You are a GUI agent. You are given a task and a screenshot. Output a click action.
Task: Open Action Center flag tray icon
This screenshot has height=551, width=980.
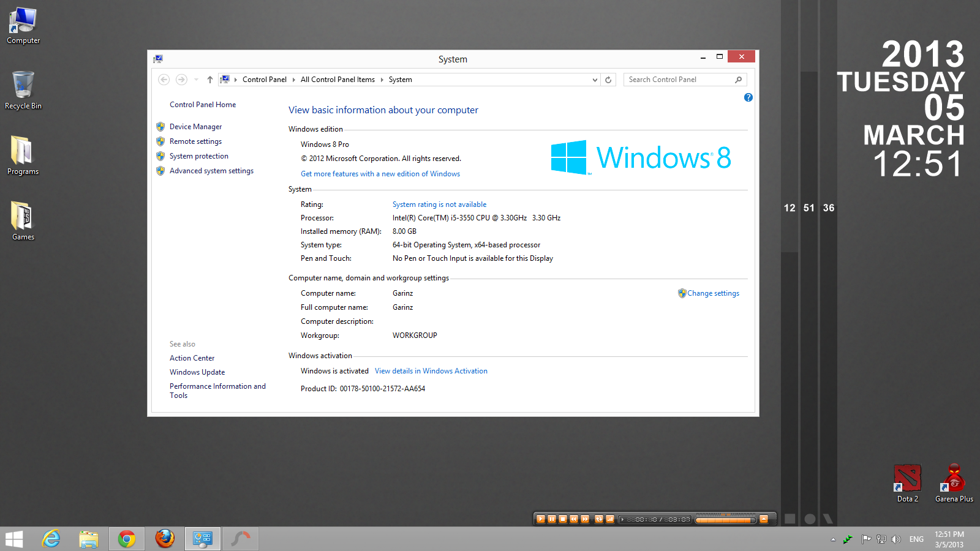(x=866, y=539)
